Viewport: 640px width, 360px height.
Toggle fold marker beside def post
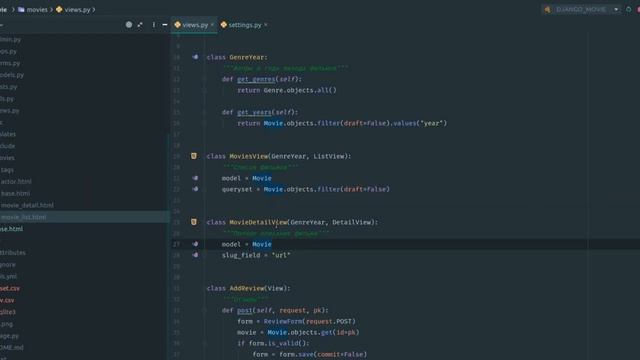[x=205, y=311]
